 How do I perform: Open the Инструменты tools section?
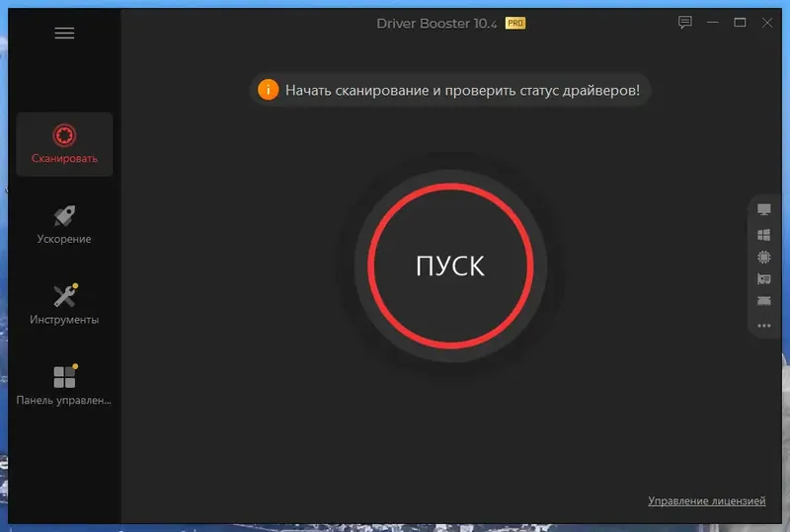click(64, 305)
